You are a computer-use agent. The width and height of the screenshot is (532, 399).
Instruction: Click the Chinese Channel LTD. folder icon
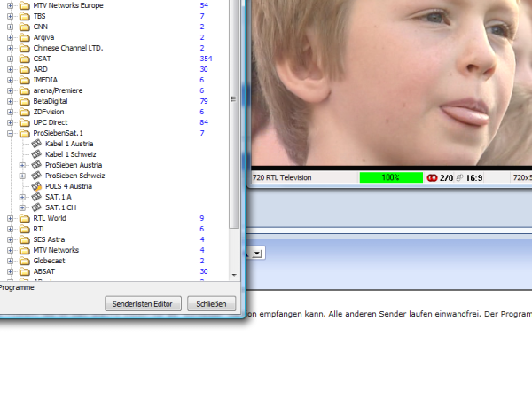coord(25,48)
